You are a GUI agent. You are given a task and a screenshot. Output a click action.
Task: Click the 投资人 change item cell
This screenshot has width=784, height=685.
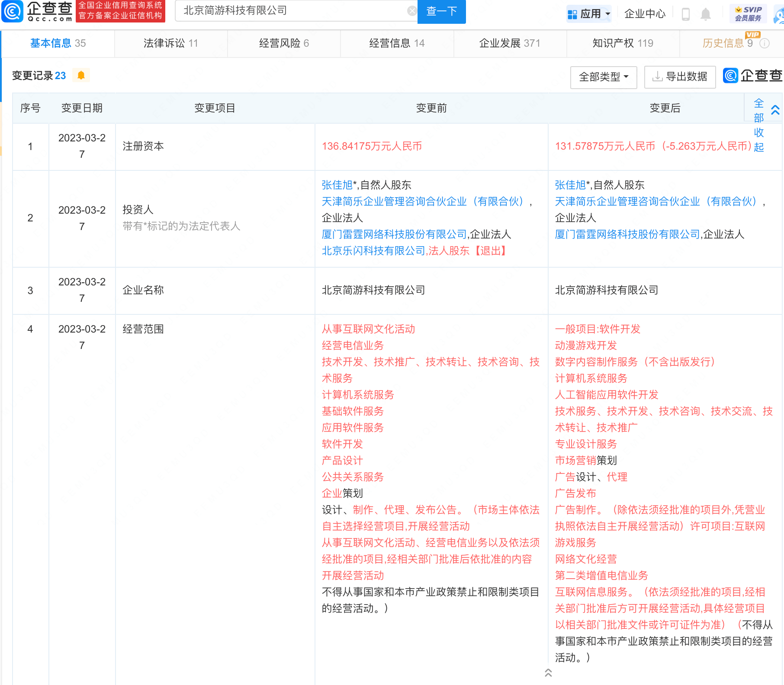[x=215, y=218]
